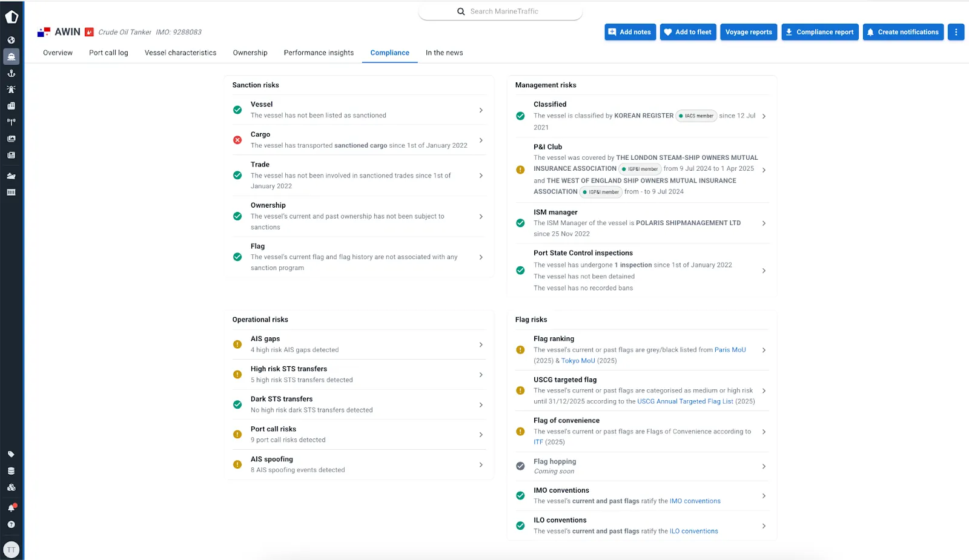
Task: Click the red cross status icon for Cargo
Action: (237, 140)
